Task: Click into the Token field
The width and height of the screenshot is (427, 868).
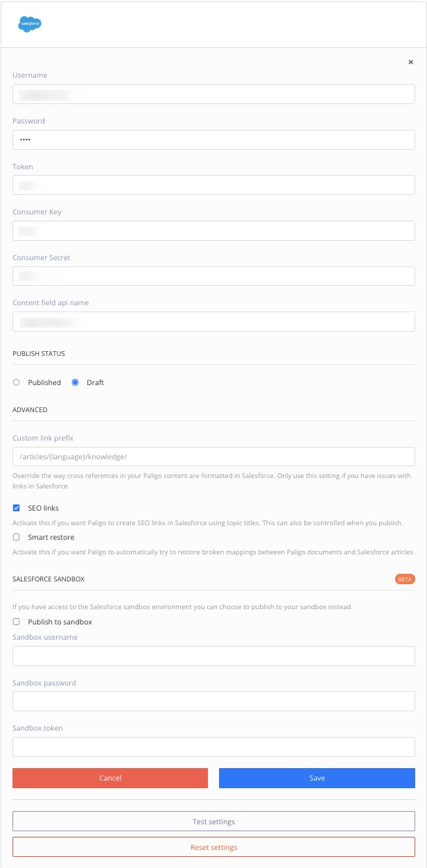Action: (x=214, y=185)
